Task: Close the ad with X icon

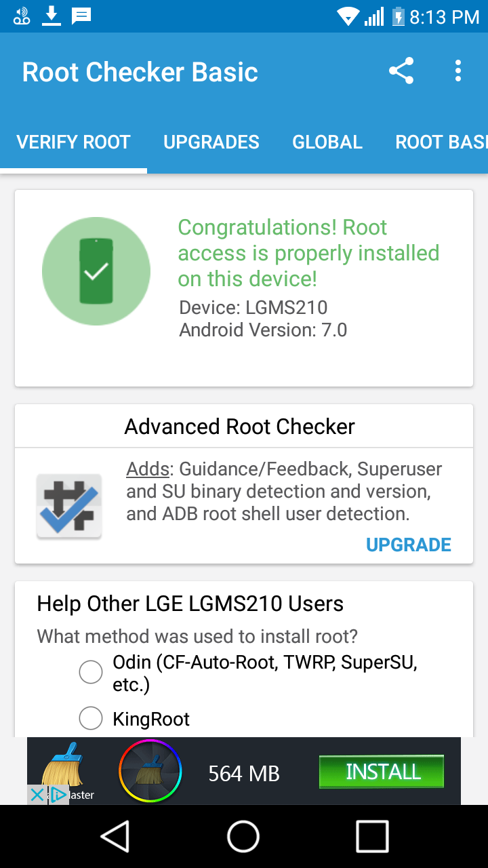Action: tap(37, 795)
